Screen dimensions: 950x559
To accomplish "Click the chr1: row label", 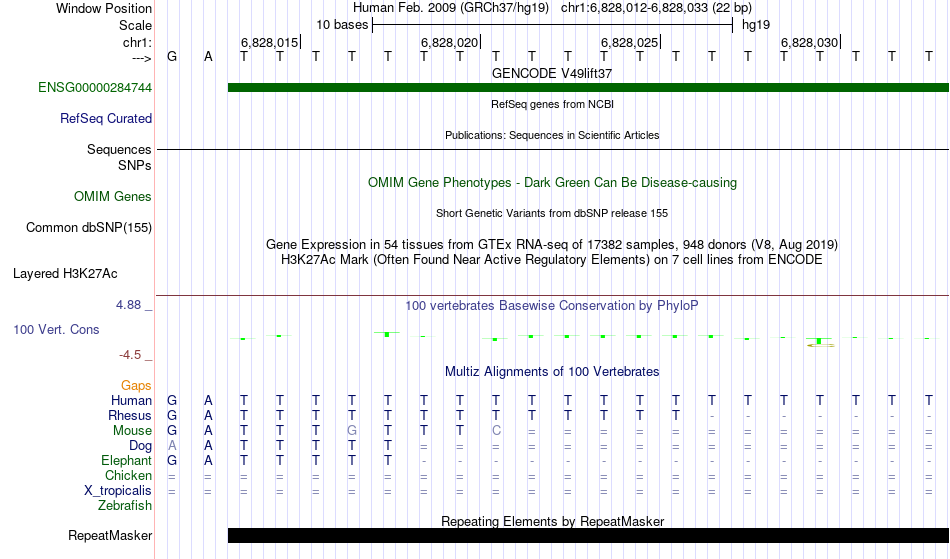I will pyautogui.click(x=137, y=42).
